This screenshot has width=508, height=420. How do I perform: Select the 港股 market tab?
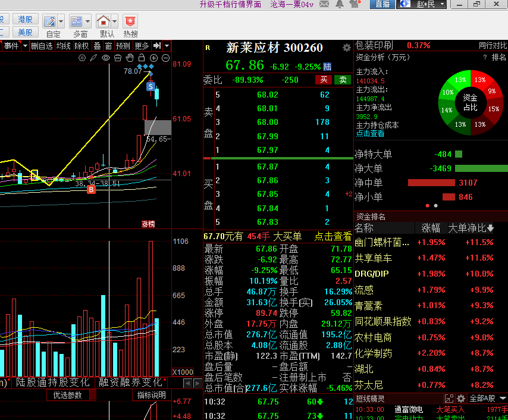tap(25, 19)
